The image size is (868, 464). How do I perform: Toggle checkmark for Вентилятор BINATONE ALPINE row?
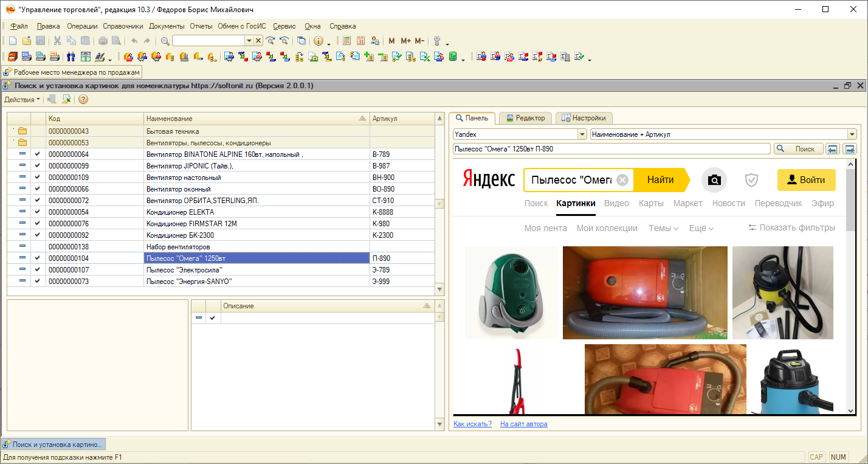tap(38, 154)
